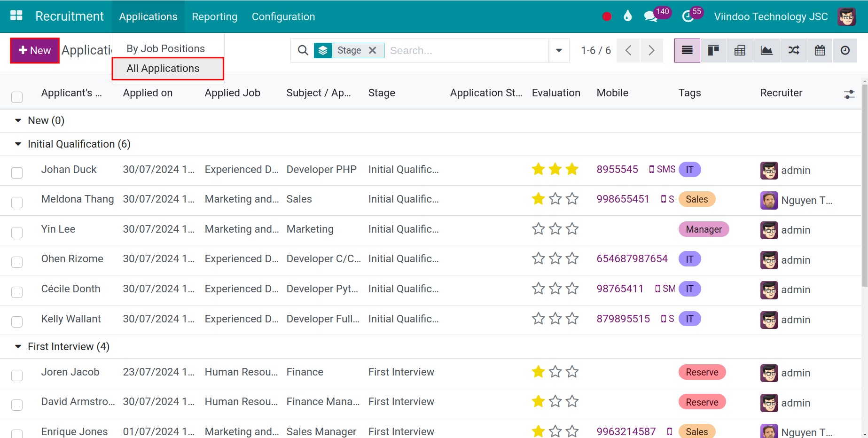Open the Kelly Wallant application row
The height and width of the screenshot is (438, 868).
pos(430,320)
